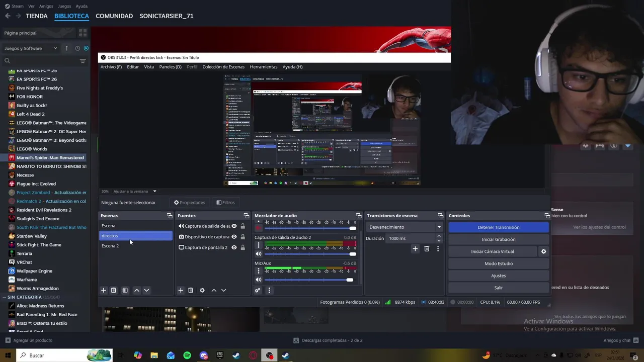The image size is (644, 362).
Task: Move the selected source down in Fuentes
Action: 224,290
